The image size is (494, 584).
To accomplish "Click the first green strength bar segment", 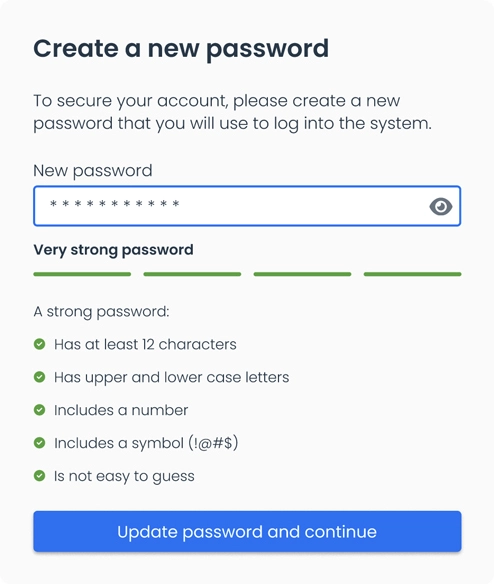I will (82, 274).
